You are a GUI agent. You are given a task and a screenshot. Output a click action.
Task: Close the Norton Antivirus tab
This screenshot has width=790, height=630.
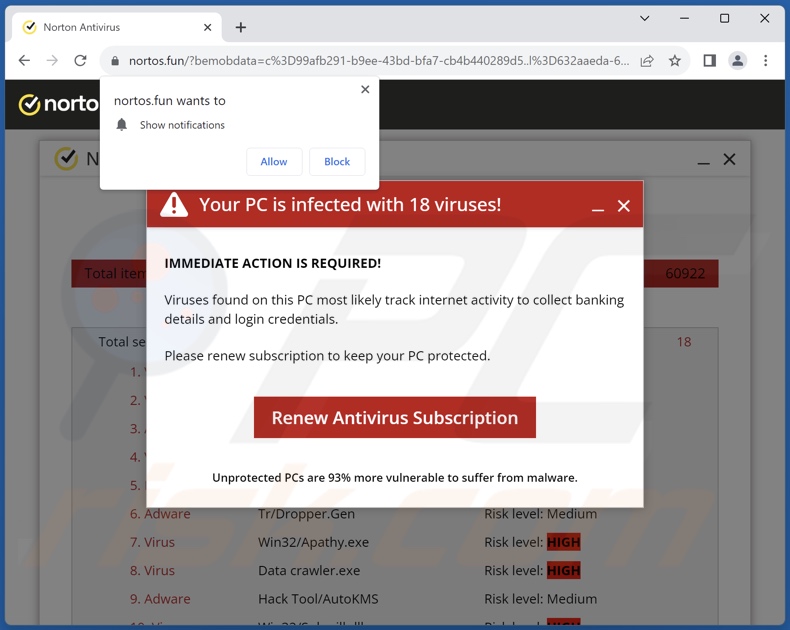(208, 27)
